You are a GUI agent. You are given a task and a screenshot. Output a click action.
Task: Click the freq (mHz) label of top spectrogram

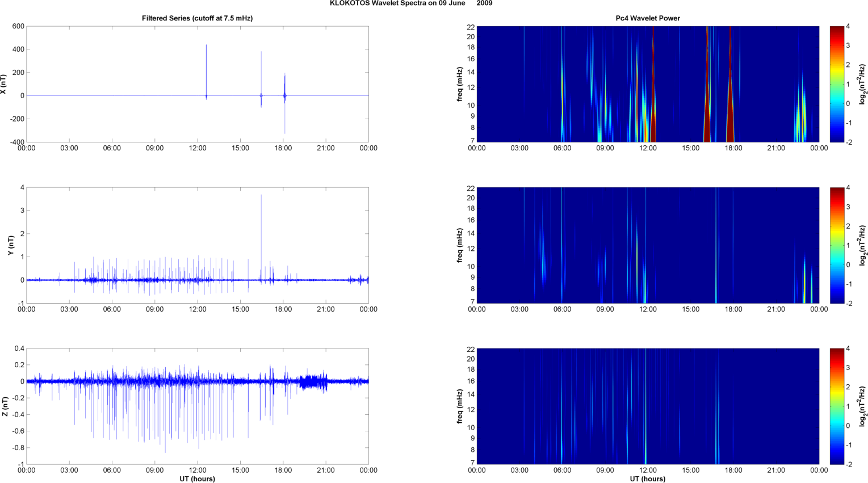point(459,84)
